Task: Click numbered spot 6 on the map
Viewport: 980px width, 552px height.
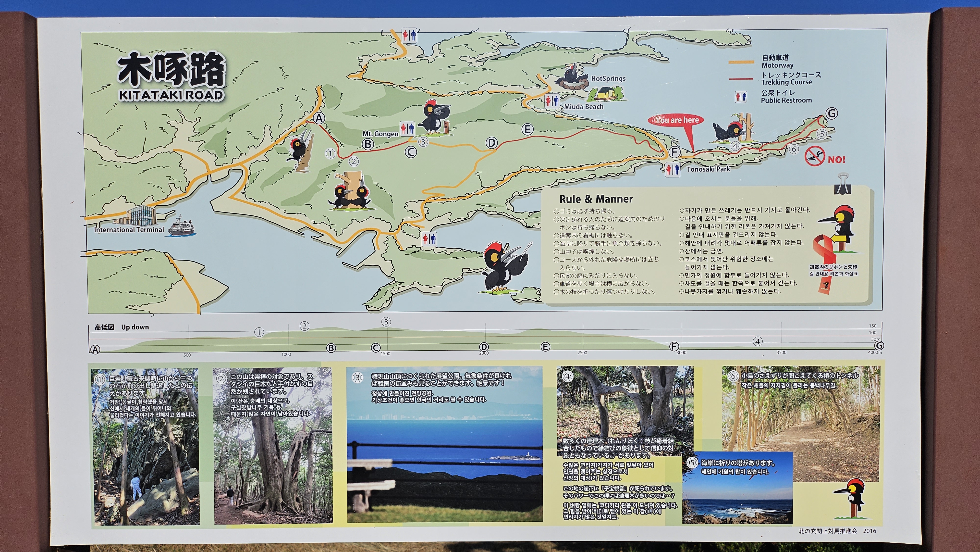Action: [x=794, y=149]
